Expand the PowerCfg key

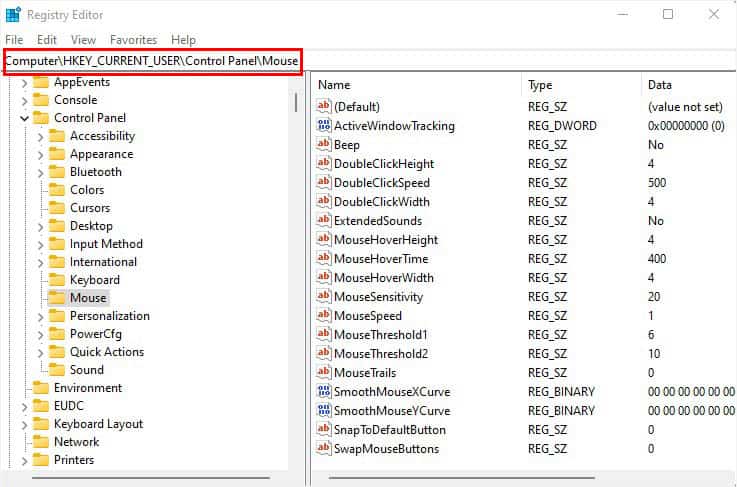tap(40, 335)
